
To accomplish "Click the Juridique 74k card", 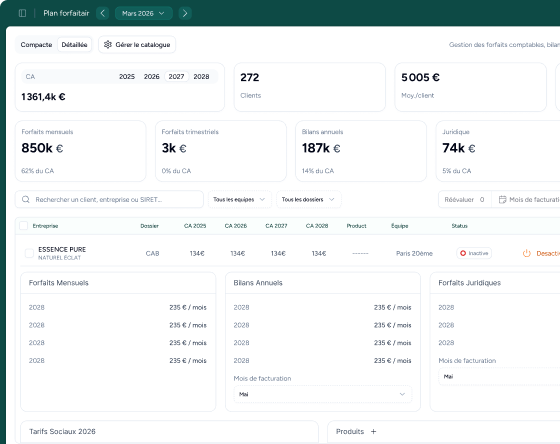I will coord(498,151).
